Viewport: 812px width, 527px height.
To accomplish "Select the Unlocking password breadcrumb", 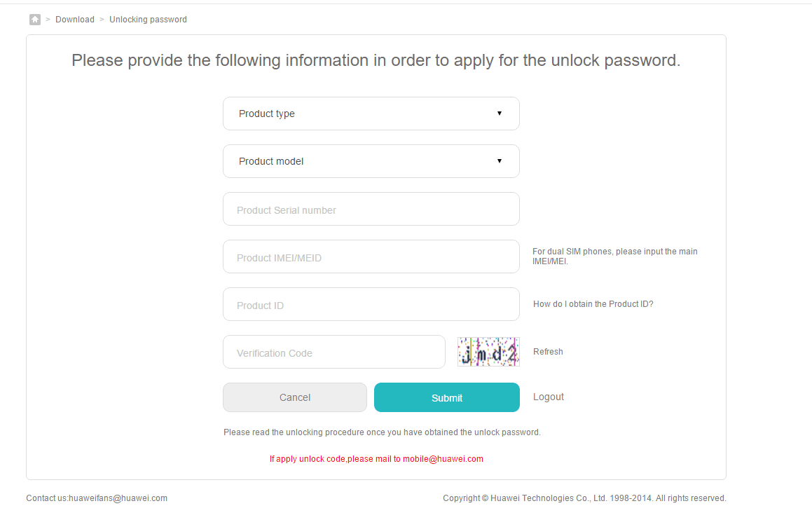I will click(x=148, y=20).
